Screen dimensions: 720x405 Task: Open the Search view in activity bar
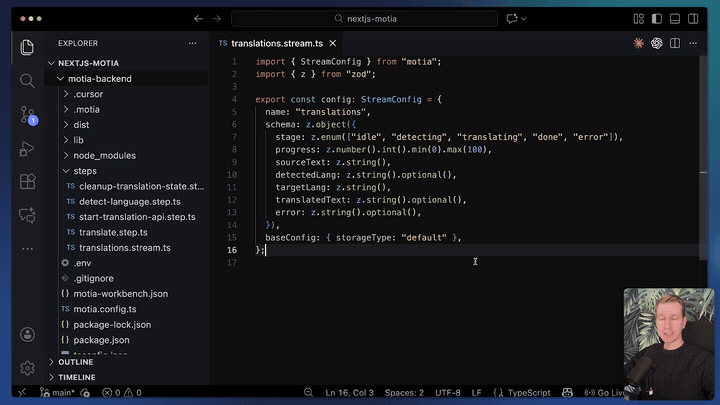click(27, 80)
